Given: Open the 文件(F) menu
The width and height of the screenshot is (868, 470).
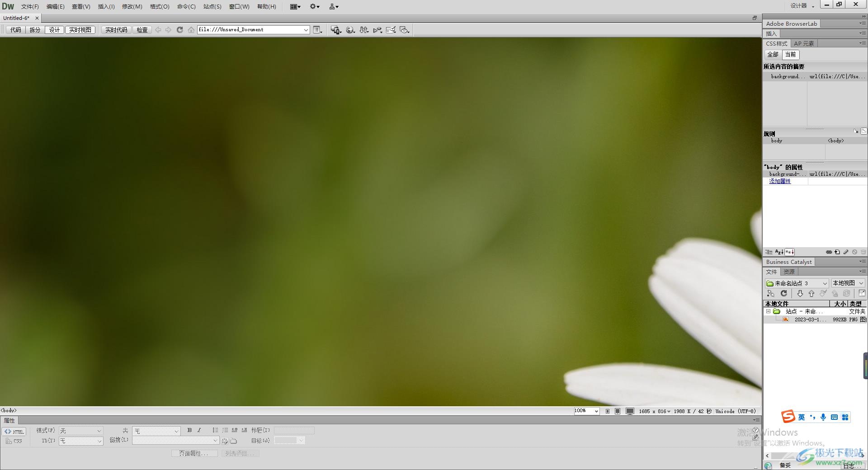Looking at the screenshot, I should pos(30,6).
